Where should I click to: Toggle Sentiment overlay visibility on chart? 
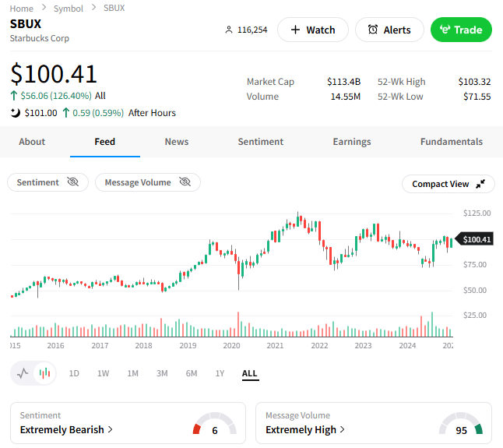click(73, 182)
